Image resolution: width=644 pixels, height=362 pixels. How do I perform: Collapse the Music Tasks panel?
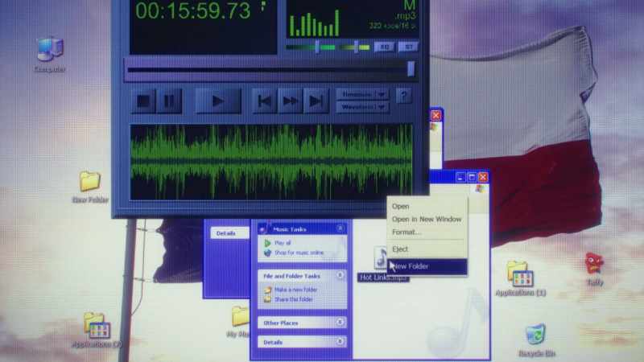pyautogui.click(x=340, y=228)
